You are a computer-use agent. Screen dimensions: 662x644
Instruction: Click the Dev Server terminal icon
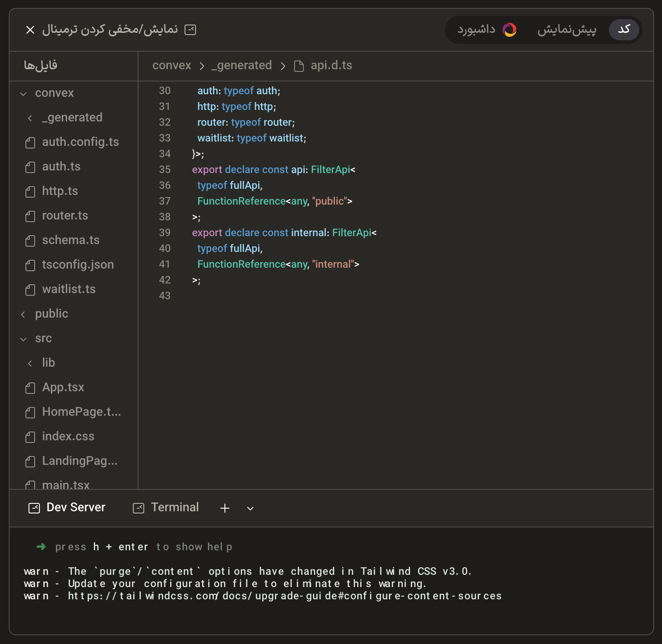34,507
